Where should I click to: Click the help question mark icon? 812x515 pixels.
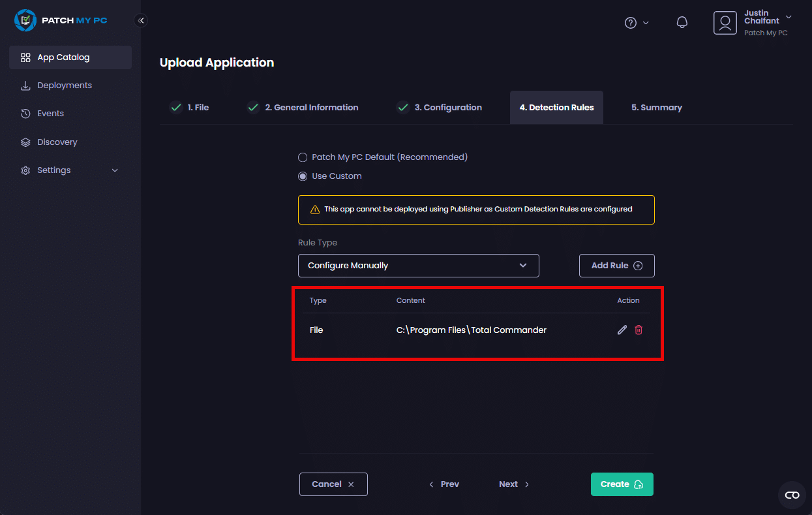pos(630,23)
